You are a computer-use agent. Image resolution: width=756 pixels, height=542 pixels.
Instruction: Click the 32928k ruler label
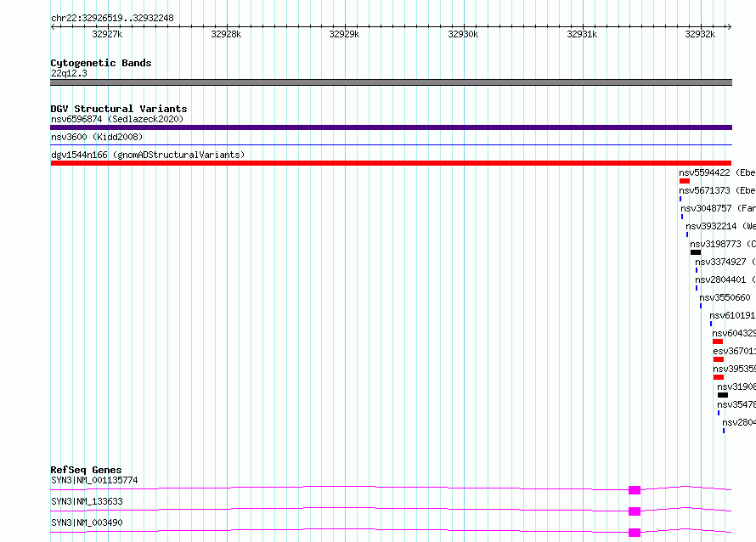pos(226,34)
